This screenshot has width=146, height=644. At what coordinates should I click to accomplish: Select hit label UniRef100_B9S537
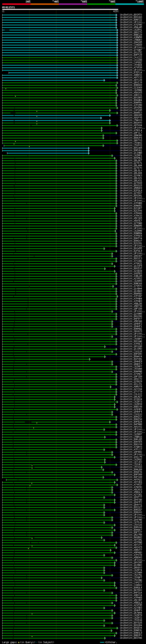(131, 268)
